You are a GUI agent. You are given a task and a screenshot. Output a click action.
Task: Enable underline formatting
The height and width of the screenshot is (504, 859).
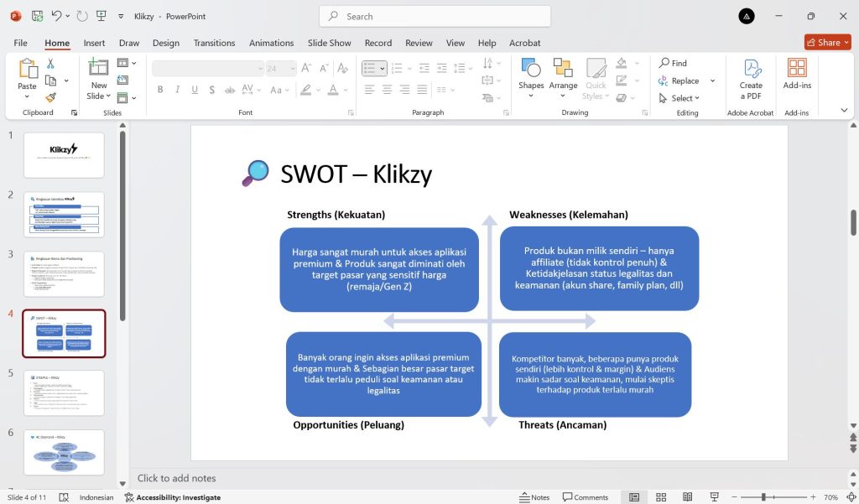(194, 89)
